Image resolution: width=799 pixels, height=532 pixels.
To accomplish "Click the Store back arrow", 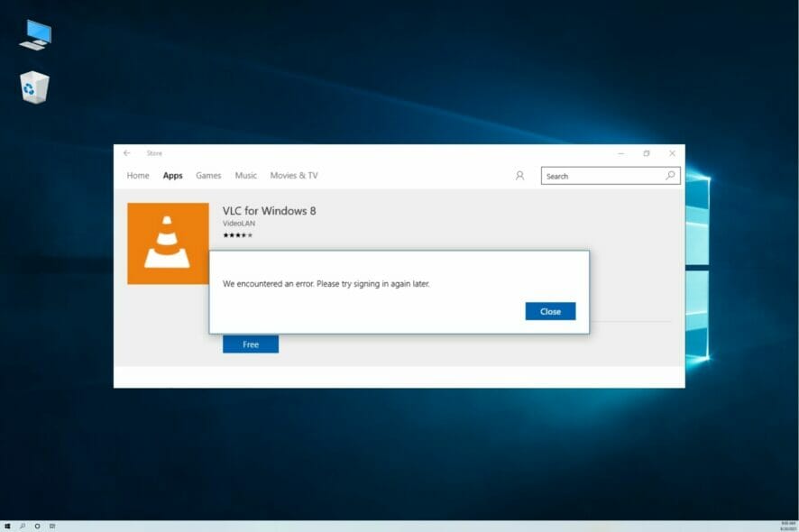I will tap(127, 153).
